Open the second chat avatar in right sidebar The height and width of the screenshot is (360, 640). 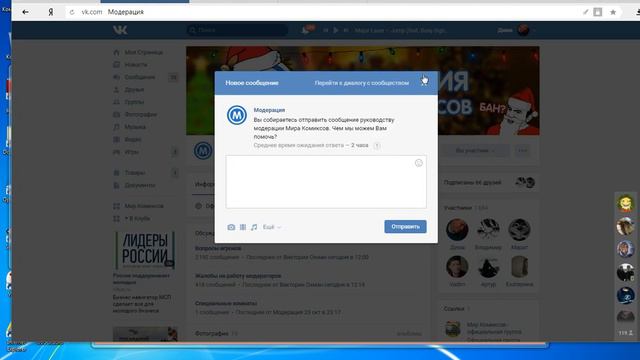pyautogui.click(x=625, y=226)
